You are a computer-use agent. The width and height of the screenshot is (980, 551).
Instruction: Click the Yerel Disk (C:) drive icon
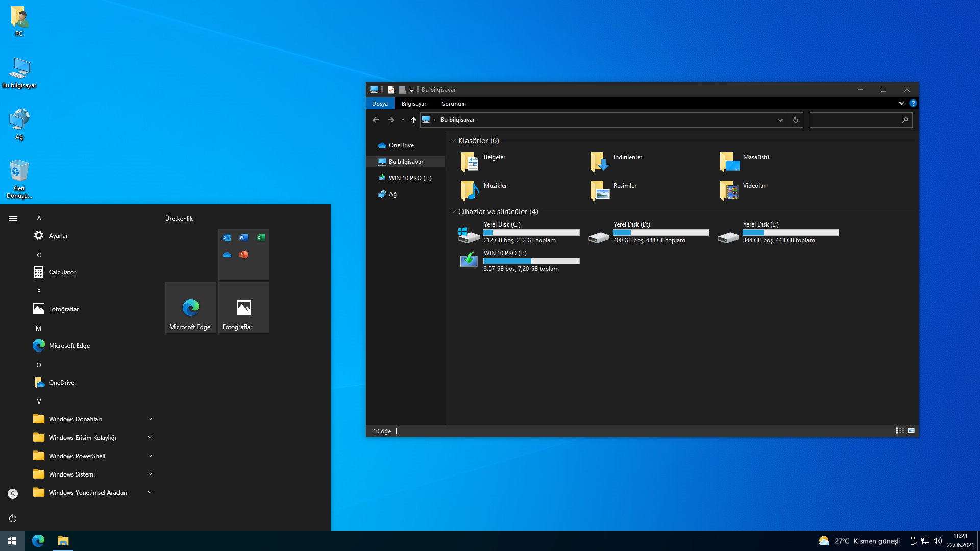pos(469,235)
